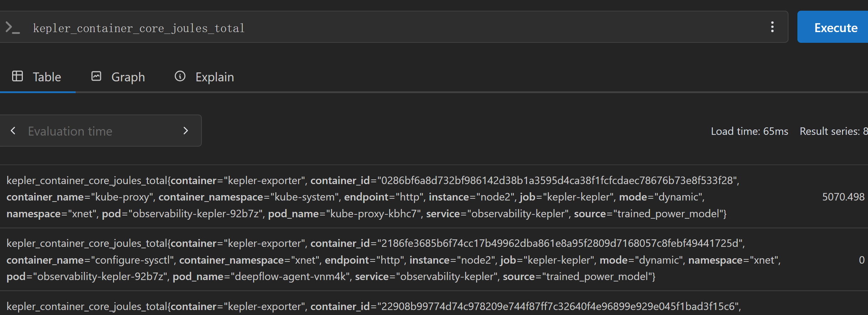Switch to the Table tab
Image resolution: width=868 pixels, height=315 pixels.
pos(37,77)
